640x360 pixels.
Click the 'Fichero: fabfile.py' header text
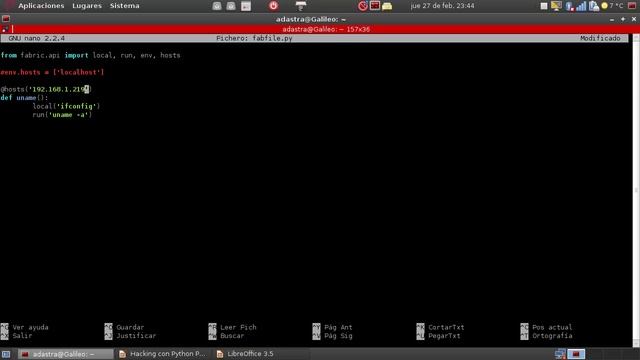[x=254, y=38]
